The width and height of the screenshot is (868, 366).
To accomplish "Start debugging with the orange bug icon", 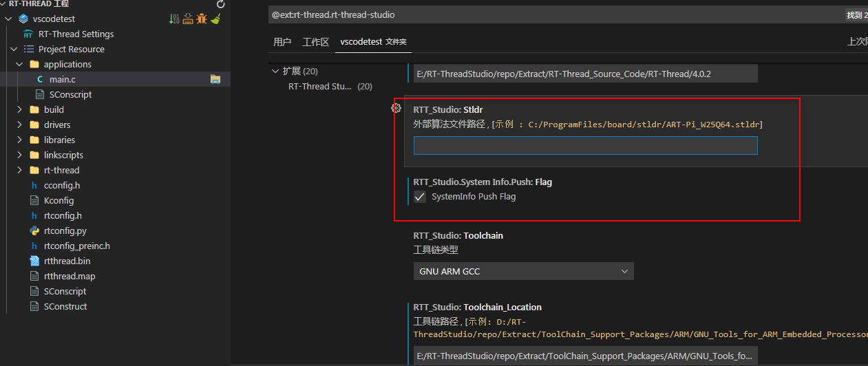I will (x=202, y=19).
